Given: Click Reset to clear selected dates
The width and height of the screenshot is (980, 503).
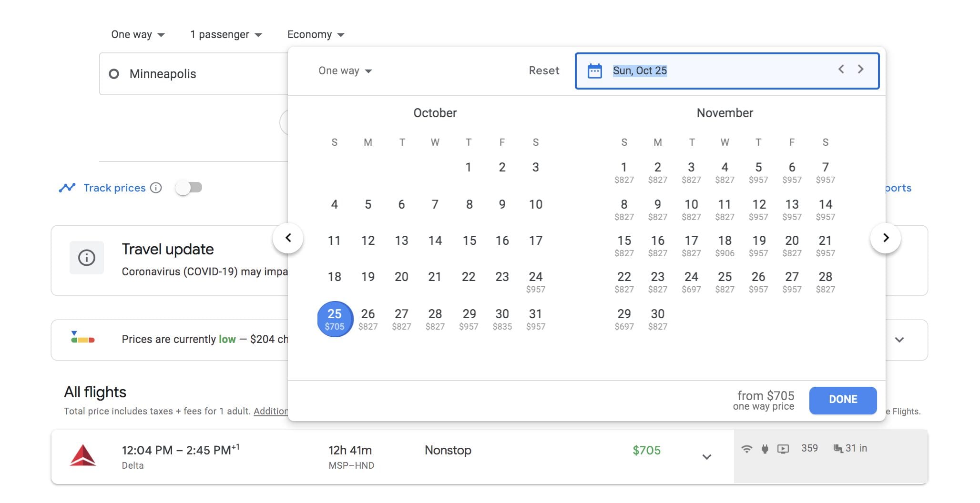Looking at the screenshot, I should coord(544,70).
